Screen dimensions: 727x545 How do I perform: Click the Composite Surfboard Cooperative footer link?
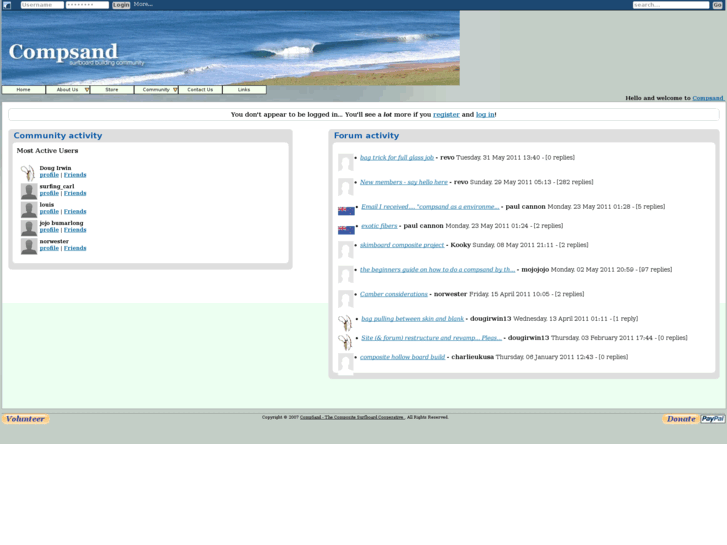352,417
